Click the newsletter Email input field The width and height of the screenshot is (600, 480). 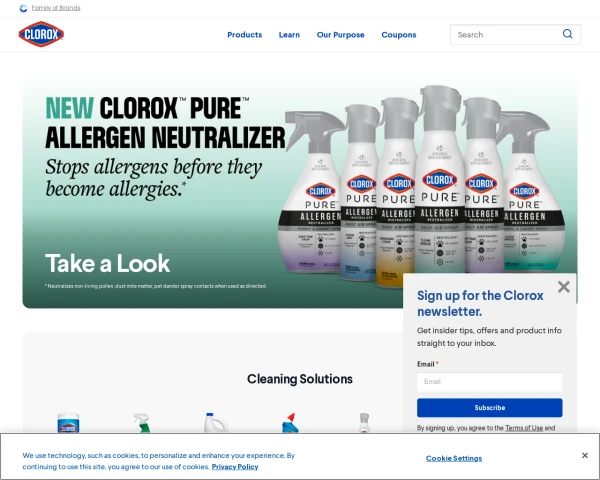coord(490,382)
